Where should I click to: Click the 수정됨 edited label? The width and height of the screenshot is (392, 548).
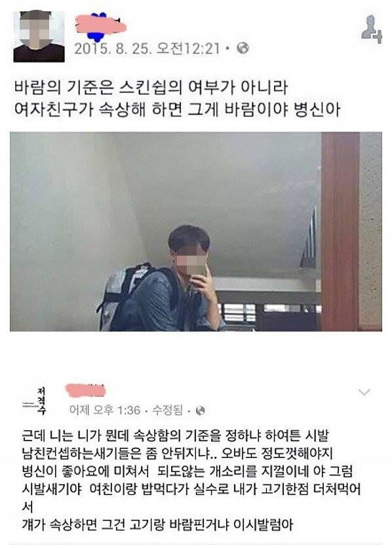[167, 410]
